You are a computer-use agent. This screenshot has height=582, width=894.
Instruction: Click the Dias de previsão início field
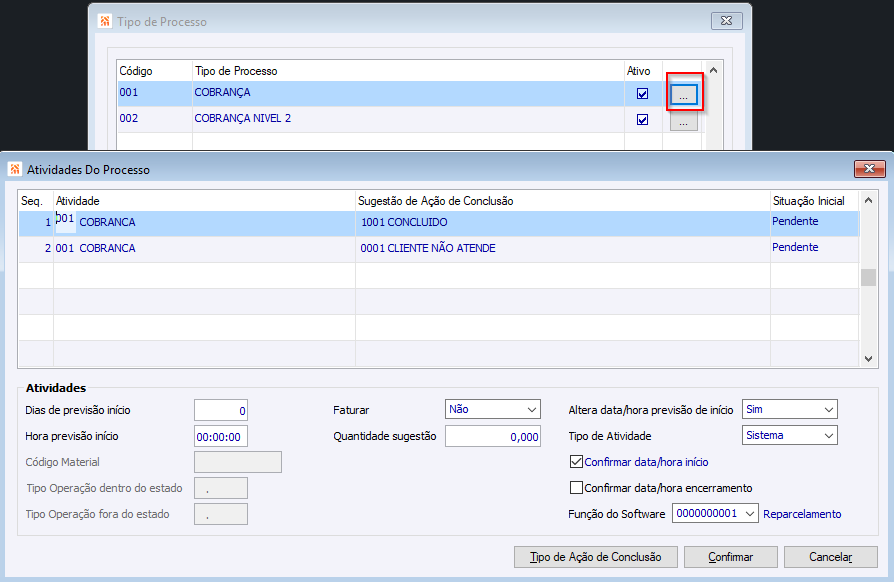(x=221, y=410)
